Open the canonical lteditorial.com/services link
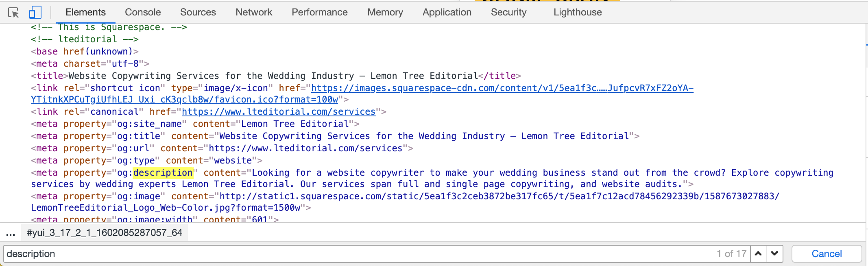 pyautogui.click(x=279, y=111)
